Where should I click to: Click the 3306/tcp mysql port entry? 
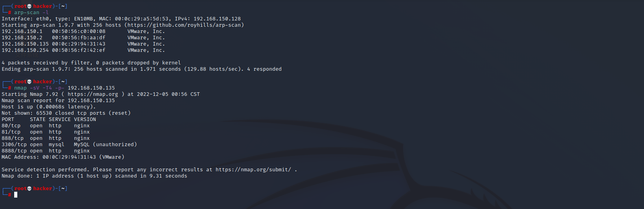tap(69, 145)
